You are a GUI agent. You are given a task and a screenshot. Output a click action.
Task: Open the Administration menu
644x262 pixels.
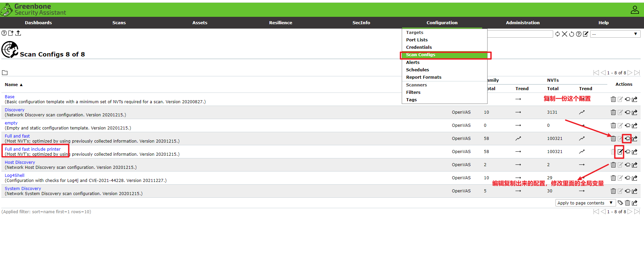[523, 23]
